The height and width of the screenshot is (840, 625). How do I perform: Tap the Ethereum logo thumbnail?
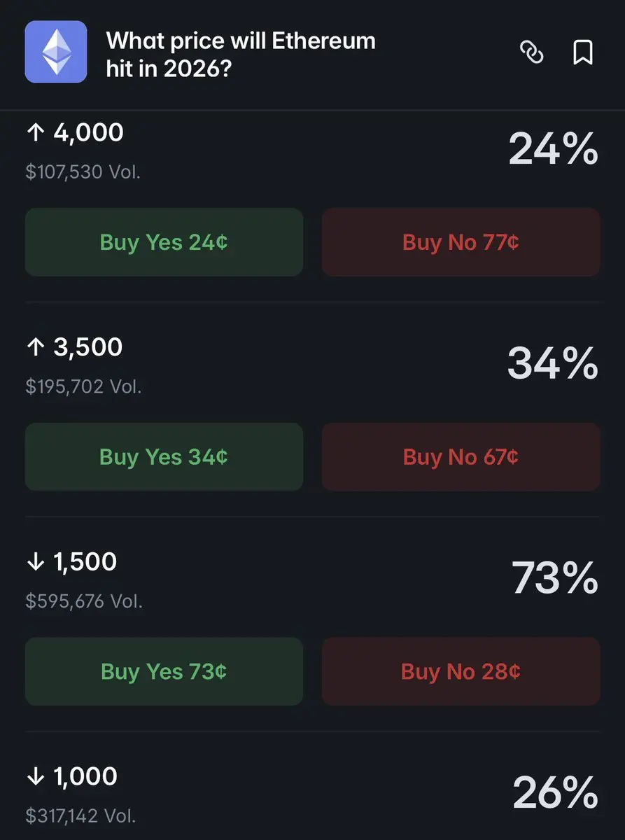coord(56,52)
